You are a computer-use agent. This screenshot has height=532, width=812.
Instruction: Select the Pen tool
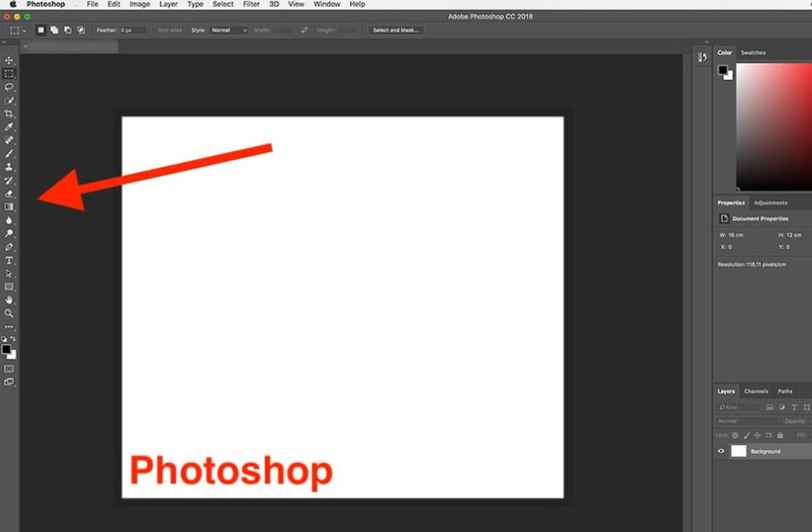9,247
